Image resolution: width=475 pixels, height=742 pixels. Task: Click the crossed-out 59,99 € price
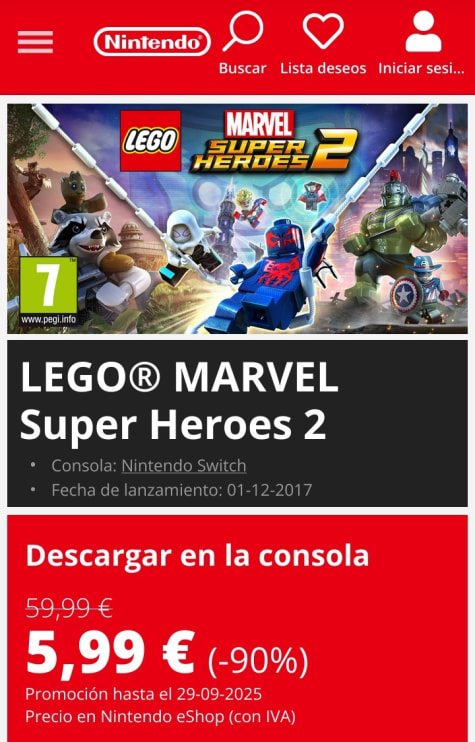69,608
